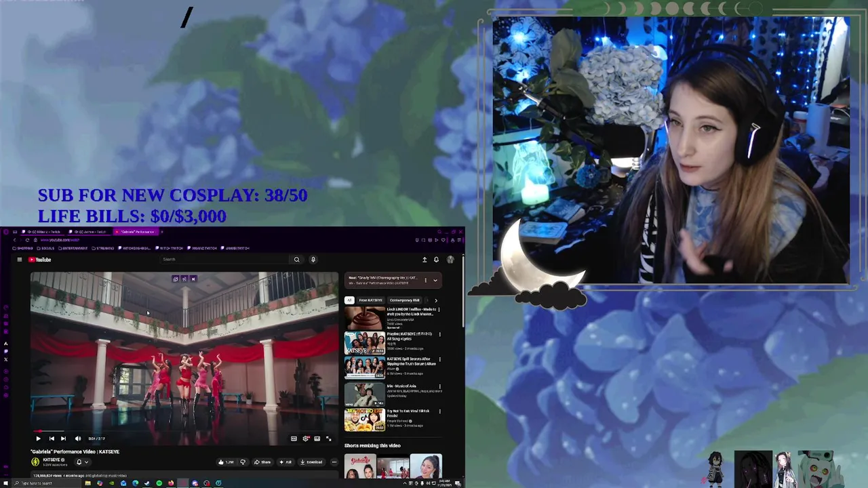This screenshot has height=488, width=868.
Task: Mute the YouTube player volume
Action: pos(78,439)
